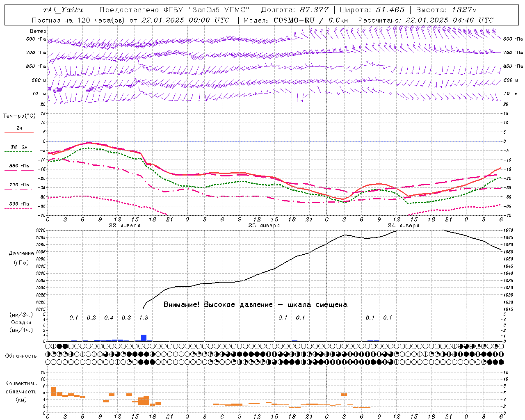Click the 700 гПа temperature legend label
The width and height of the screenshot is (525, 420).
pyautogui.click(x=19, y=185)
